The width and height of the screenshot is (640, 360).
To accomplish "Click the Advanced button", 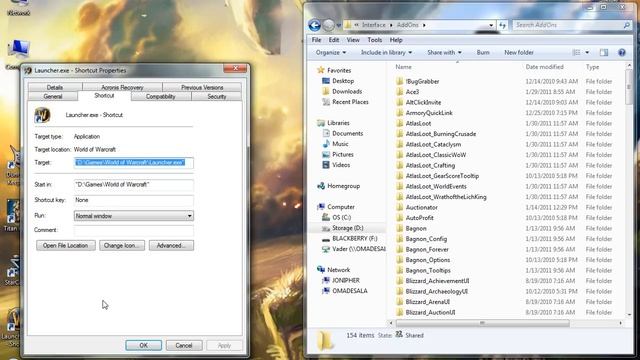I will tap(171, 245).
